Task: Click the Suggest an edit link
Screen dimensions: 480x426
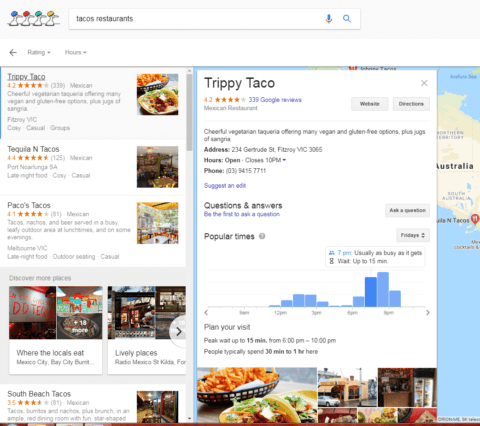Action: tap(225, 186)
